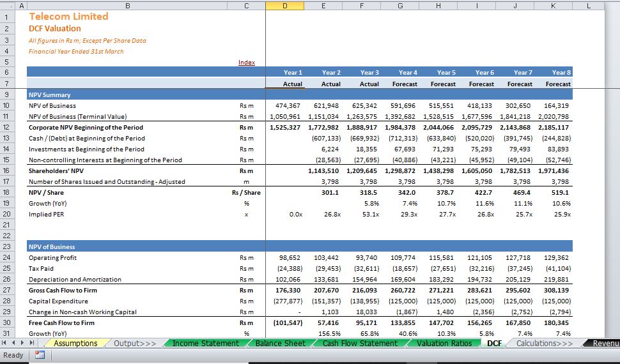Viewport: 620px width, 364px height.
Task: Click the Telecom Limited title cell
Action: (68, 17)
